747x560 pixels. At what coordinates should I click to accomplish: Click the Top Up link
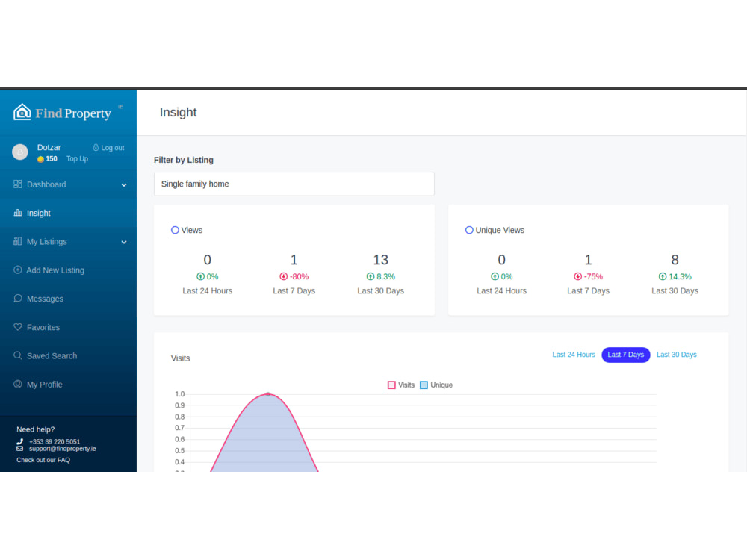pyautogui.click(x=77, y=158)
